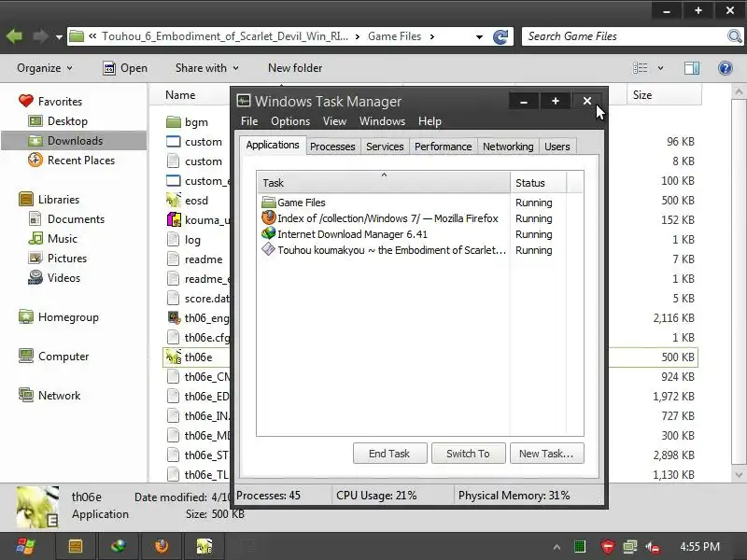This screenshot has width=747, height=560.
Task: Click the search magnifier icon in Explorer
Action: [734, 36]
